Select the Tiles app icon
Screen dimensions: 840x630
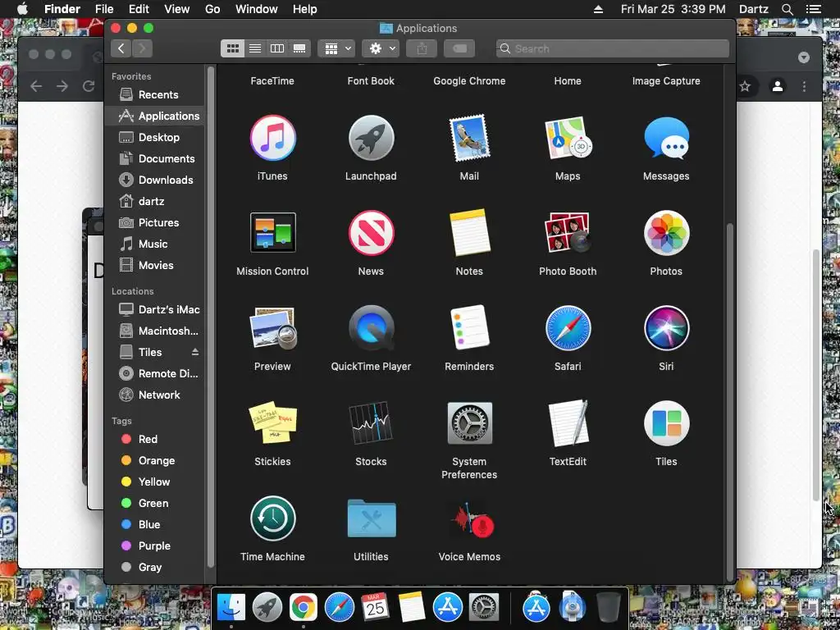click(x=666, y=423)
